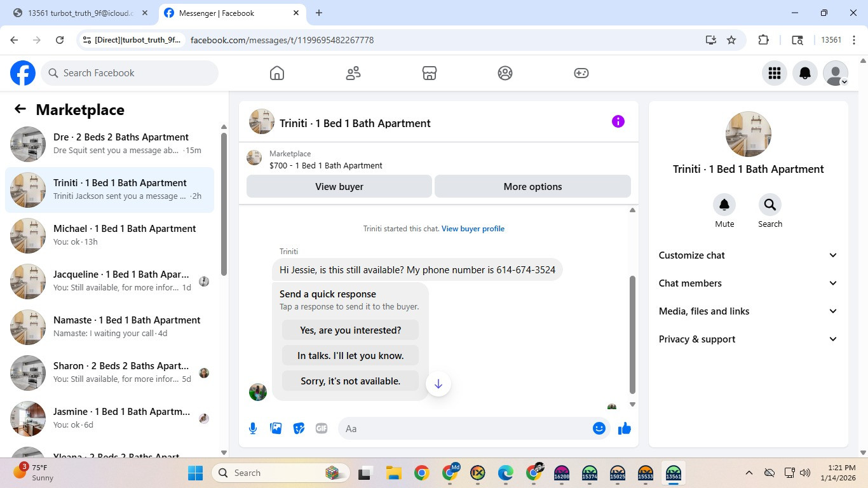Open the Windows Start menu

[x=195, y=473]
